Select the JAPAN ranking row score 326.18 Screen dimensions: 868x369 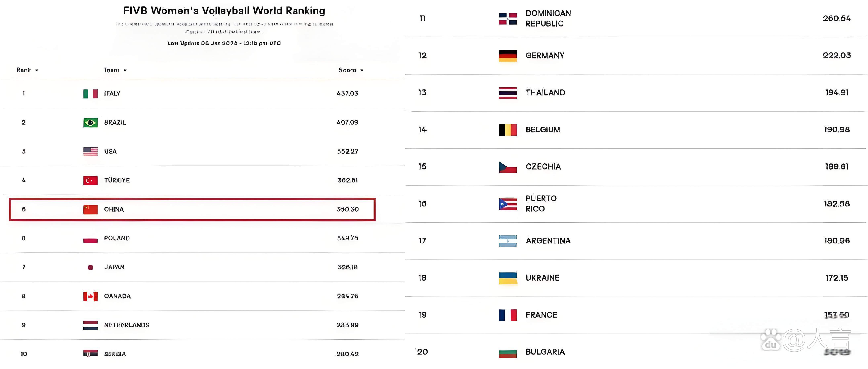point(347,267)
